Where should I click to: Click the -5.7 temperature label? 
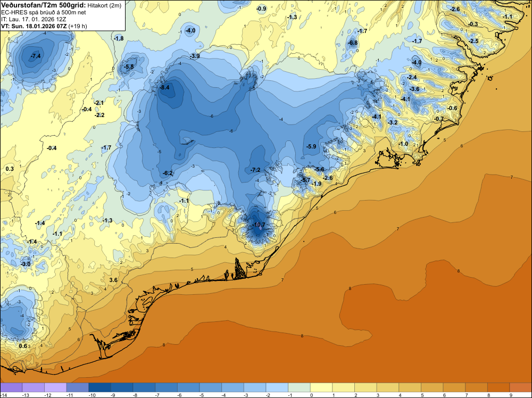[305, 180]
